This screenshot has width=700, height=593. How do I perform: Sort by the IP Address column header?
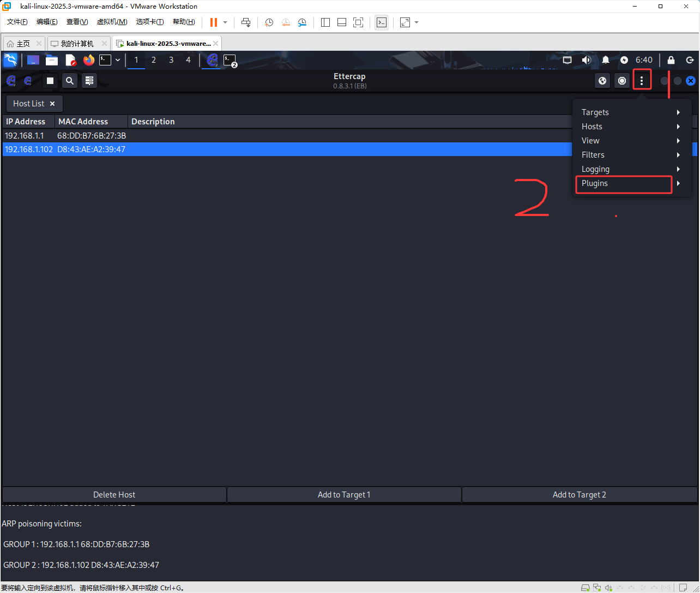click(x=29, y=122)
